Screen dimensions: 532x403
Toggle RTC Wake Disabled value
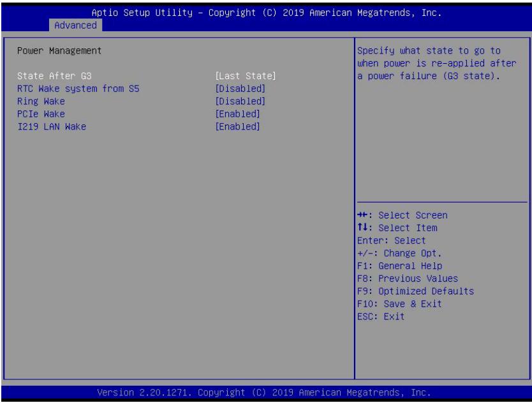240,89
